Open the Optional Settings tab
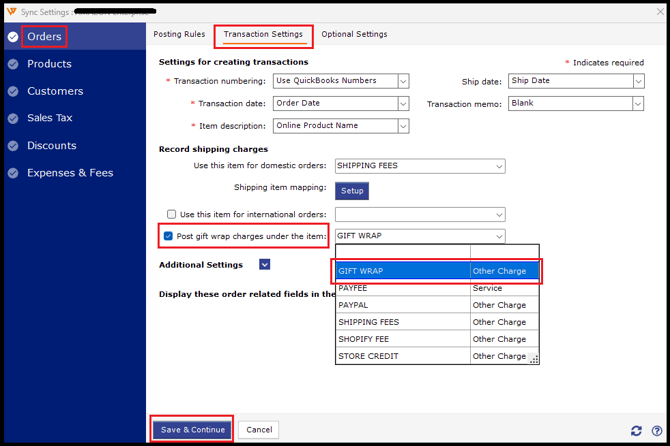This screenshot has width=670, height=446. click(354, 35)
